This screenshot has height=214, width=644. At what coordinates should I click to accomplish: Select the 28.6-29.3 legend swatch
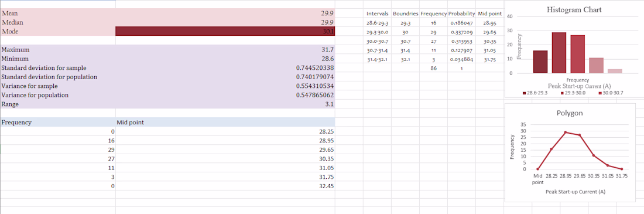click(x=524, y=93)
